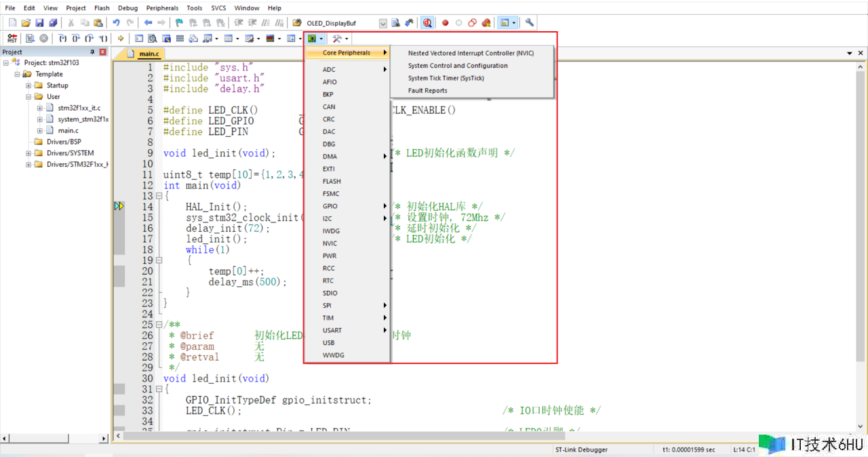Open the Configuration wrench icon

pyautogui.click(x=530, y=23)
